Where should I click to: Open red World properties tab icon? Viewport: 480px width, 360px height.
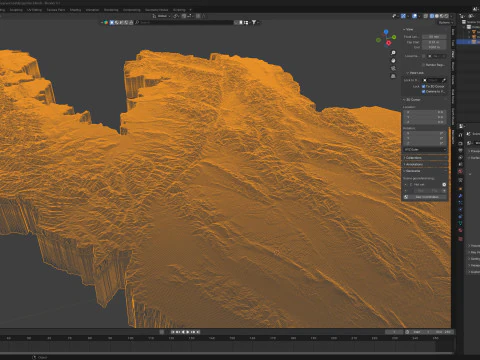coord(461,171)
